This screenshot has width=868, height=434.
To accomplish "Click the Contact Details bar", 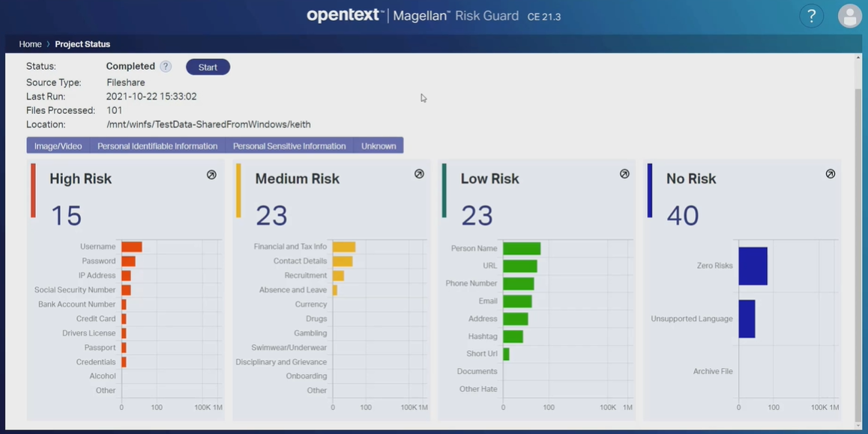I will point(343,262).
